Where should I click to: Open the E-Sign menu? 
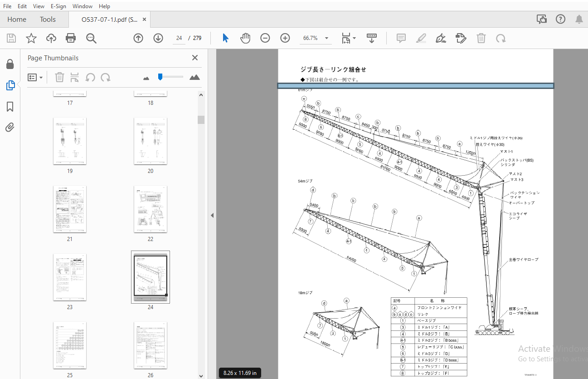(x=59, y=6)
